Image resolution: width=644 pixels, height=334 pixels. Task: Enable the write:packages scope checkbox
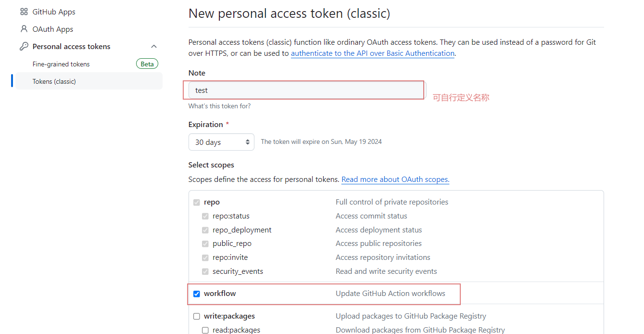[x=197, y=316]
